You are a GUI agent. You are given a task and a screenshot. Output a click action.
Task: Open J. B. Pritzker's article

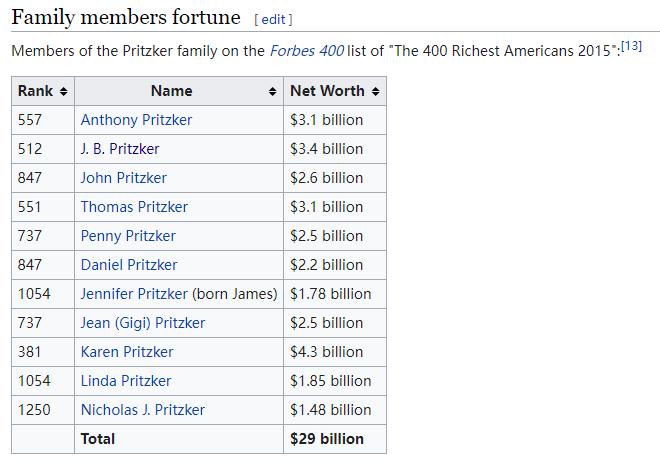(x=120, y=149)
